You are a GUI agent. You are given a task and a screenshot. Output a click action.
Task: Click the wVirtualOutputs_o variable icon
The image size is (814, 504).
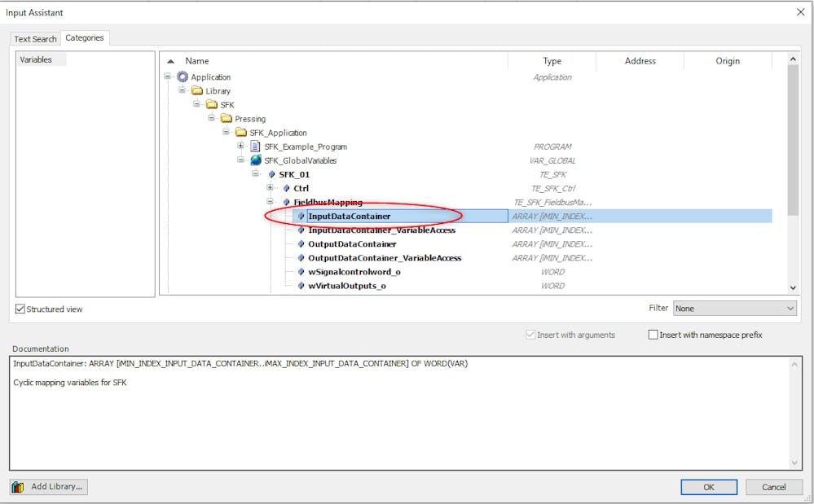click(301, 287)
